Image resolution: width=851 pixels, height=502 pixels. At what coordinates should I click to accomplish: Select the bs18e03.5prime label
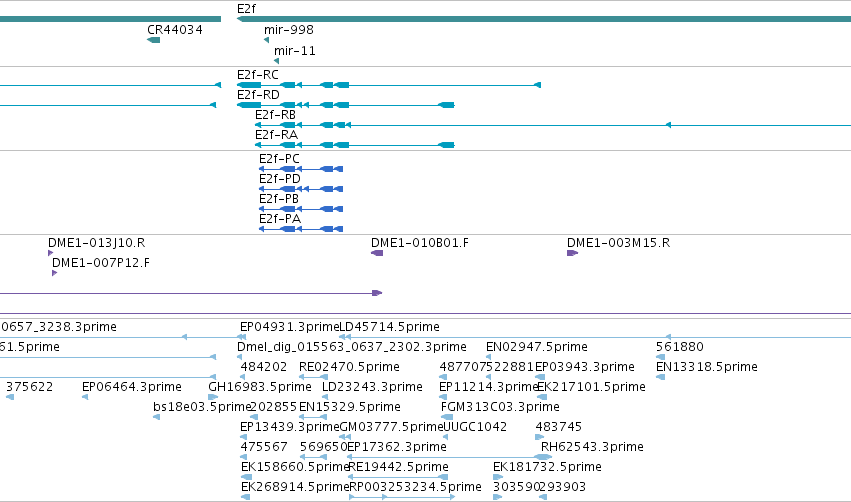tap(202, 408)
